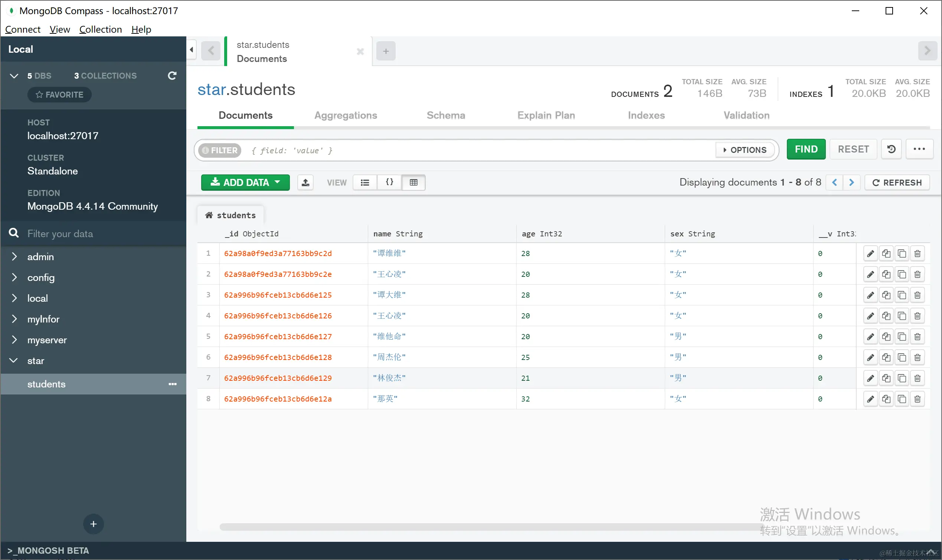Delete the row 8 document via trash icon
The image size is (942, 560).
(918, 399)
